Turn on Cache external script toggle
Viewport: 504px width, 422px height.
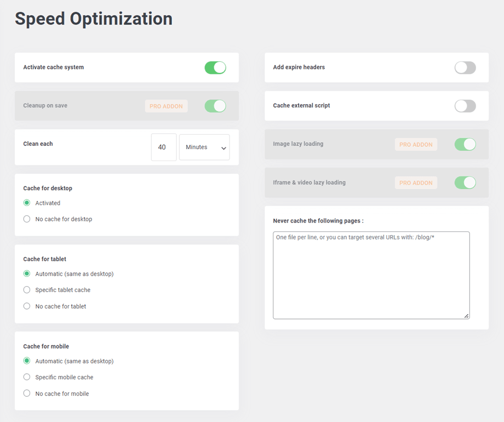465,106
